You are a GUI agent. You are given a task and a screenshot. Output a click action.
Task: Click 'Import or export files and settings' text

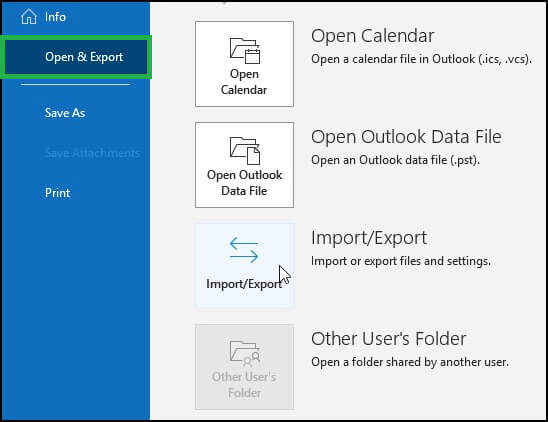[x=401, y=261]
